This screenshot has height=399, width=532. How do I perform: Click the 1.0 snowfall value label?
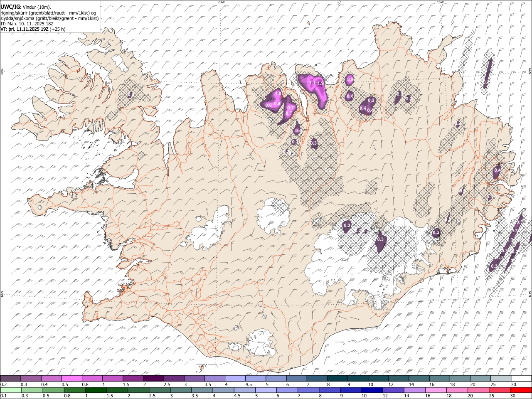click(x=278, y=94)
